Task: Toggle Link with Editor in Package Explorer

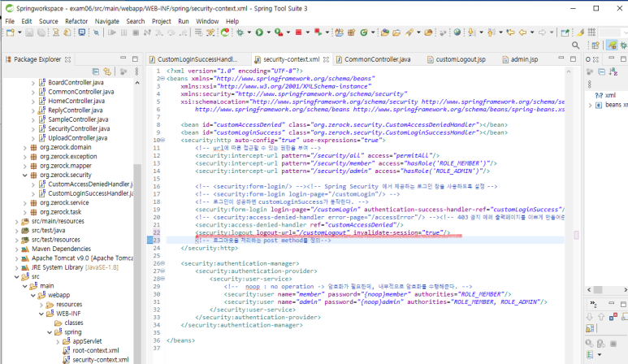Action: (x=107, y=71)
